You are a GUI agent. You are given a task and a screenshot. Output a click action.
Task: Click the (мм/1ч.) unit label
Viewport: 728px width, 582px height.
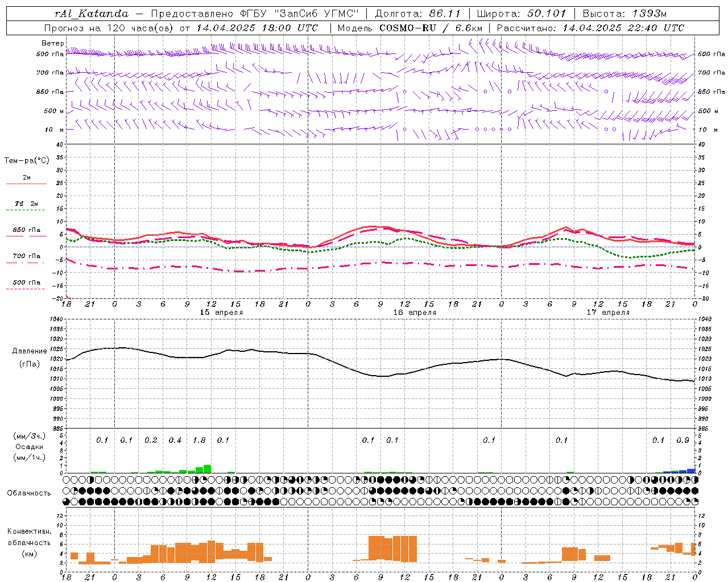tap(29, 458)
